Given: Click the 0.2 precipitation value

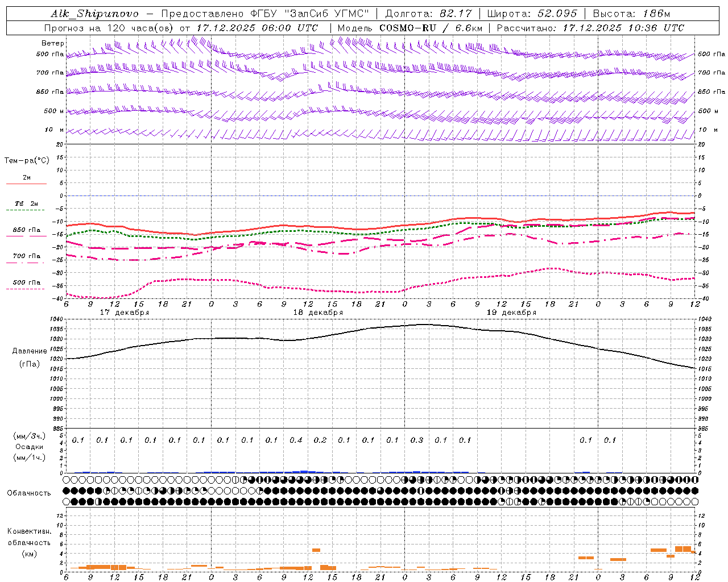Looking at the screenshot, I should point(320,440).
